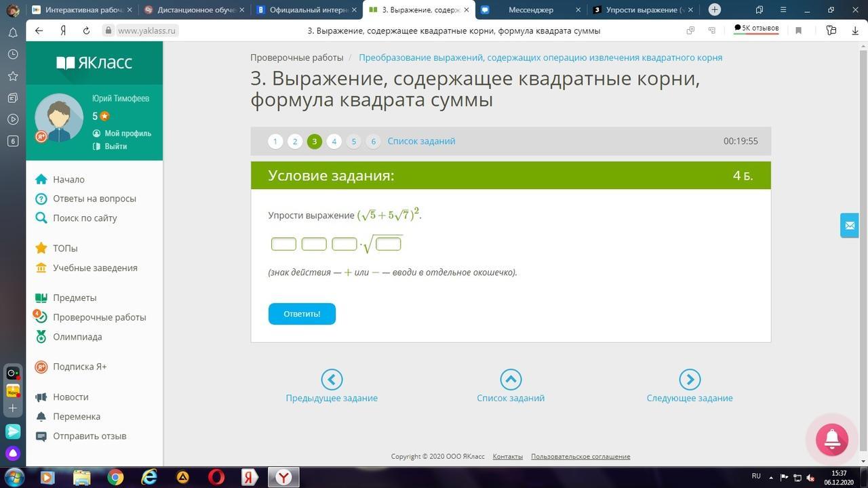Open 'Отправить отзыв' menu item
The height and width of the screenshot is (488, 868).
(81, 436)
